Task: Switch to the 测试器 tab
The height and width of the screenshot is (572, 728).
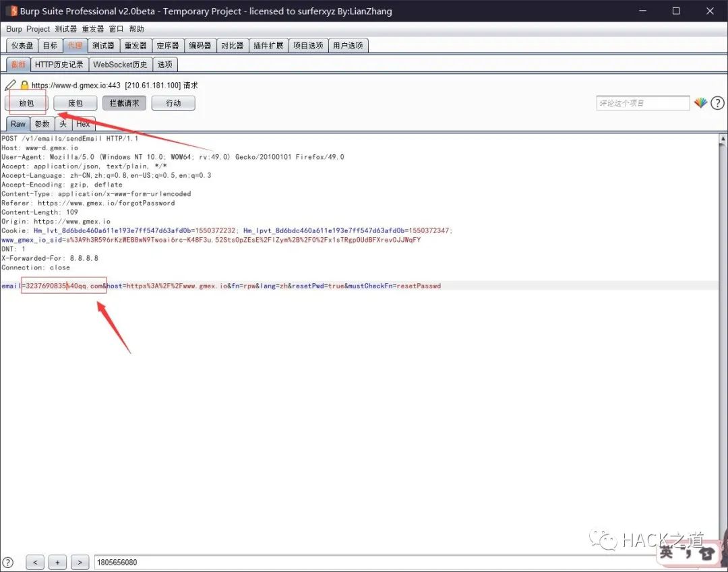Action: (x=103, y=45)
